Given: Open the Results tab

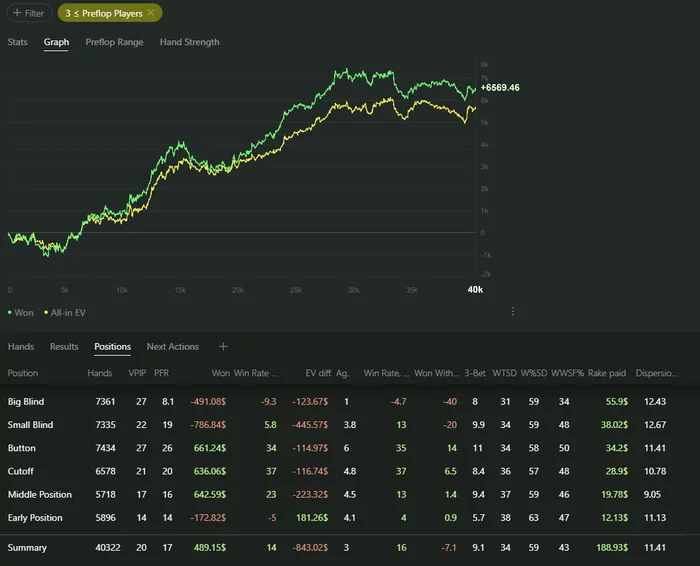Looking at the screenshot, I should pyautogui.click(x=64, y=346).
